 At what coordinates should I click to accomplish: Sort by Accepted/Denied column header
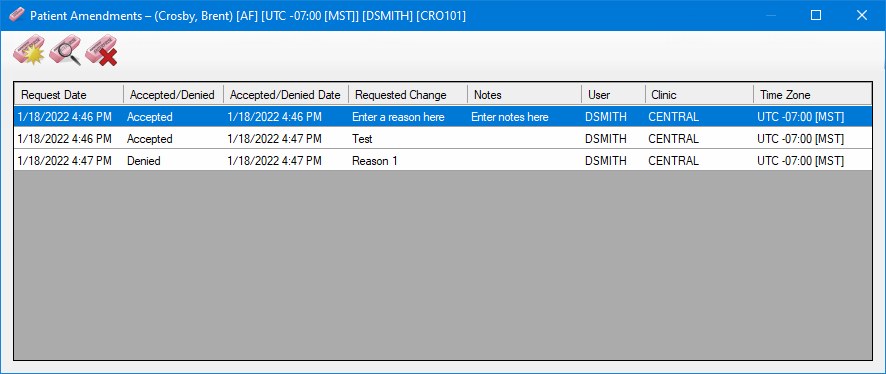(173, 94)
